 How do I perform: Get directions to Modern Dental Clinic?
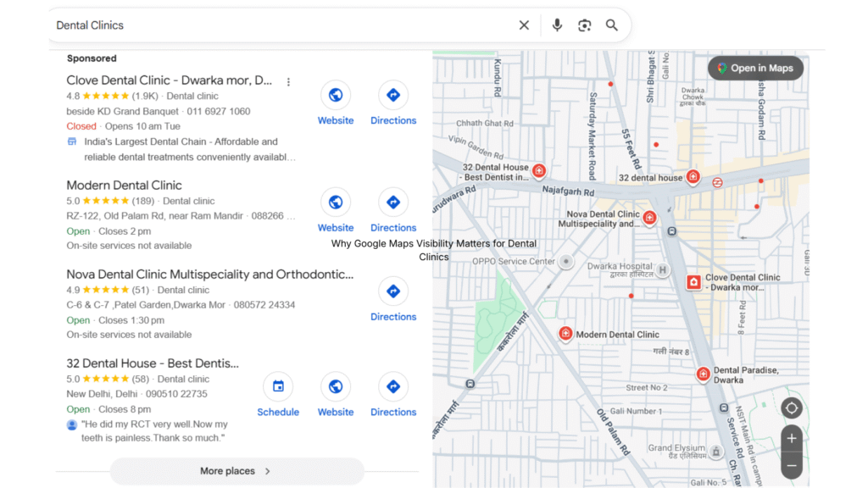click(x=393, y=202)
